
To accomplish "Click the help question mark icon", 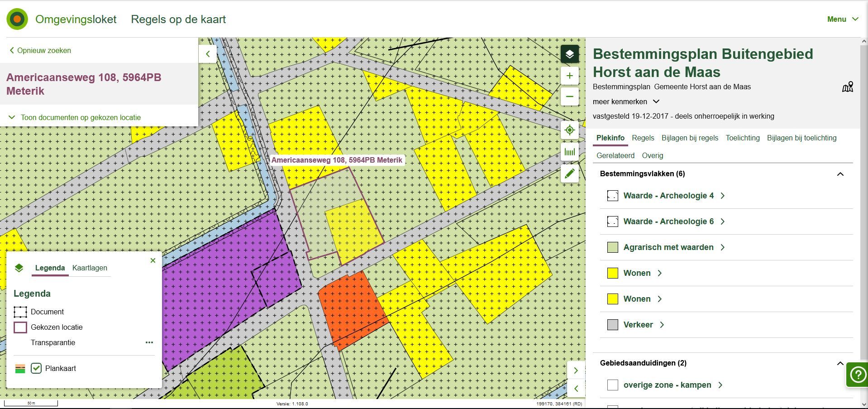I will click(x=857, y=375).
